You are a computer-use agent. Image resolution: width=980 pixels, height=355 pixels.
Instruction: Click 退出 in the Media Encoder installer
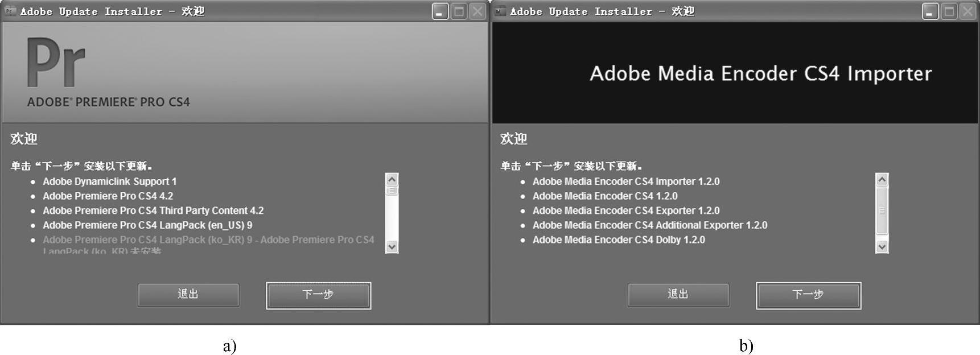point(678,295)
